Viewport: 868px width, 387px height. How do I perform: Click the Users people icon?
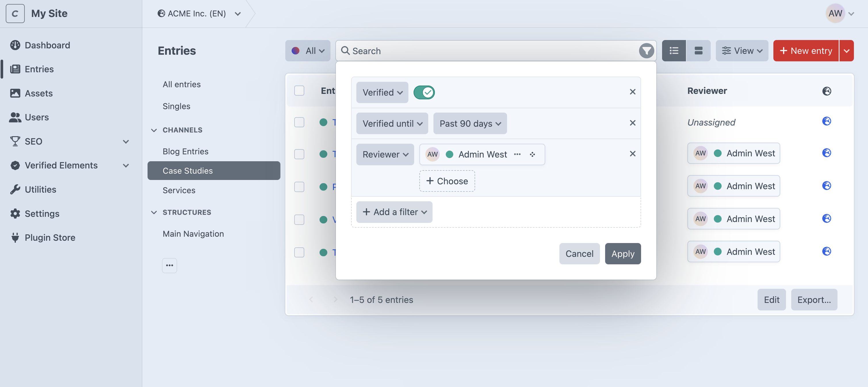point(15,117)
